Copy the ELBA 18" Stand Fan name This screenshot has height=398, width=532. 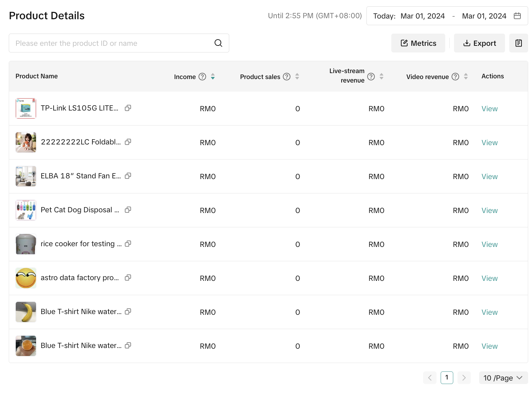[128, 176]
